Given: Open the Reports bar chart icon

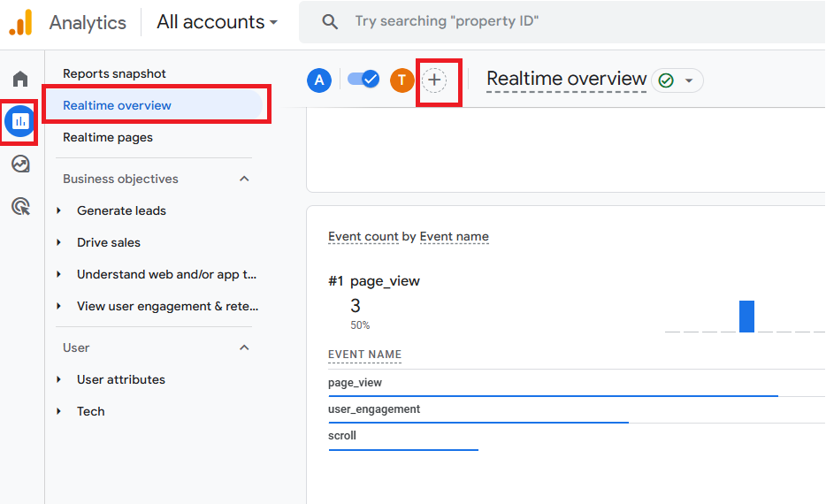Looking at the screenshot, I should tap(20, 121).
